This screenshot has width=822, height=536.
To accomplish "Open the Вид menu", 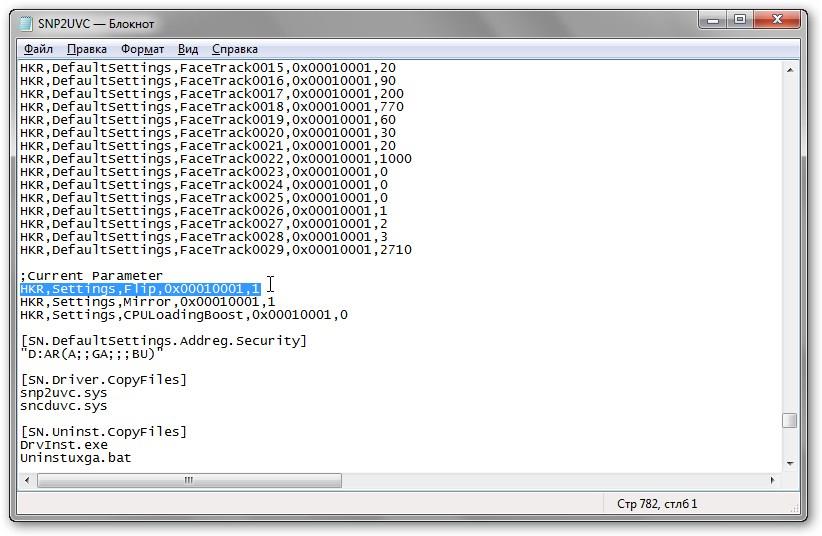I will (x=188, y=49).
